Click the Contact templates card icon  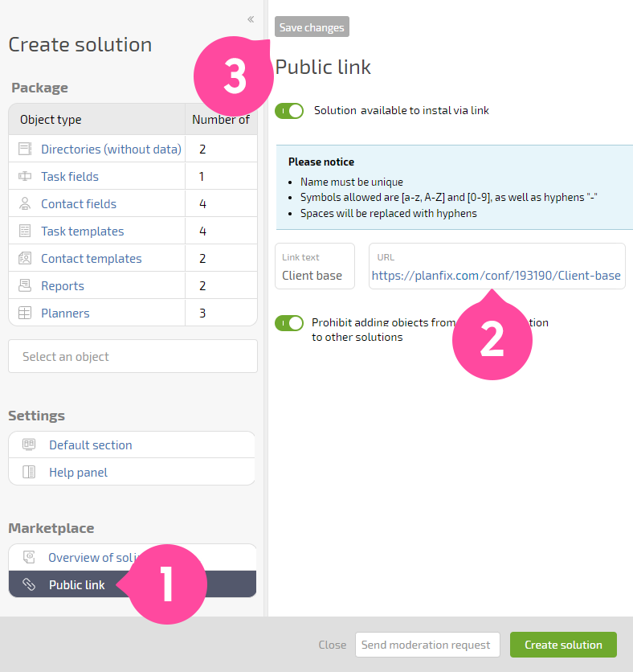25,258
